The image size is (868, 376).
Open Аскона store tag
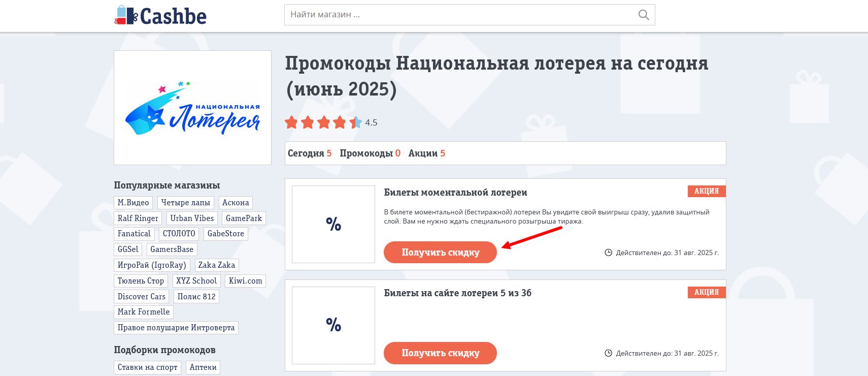click(x=236, y=203)
